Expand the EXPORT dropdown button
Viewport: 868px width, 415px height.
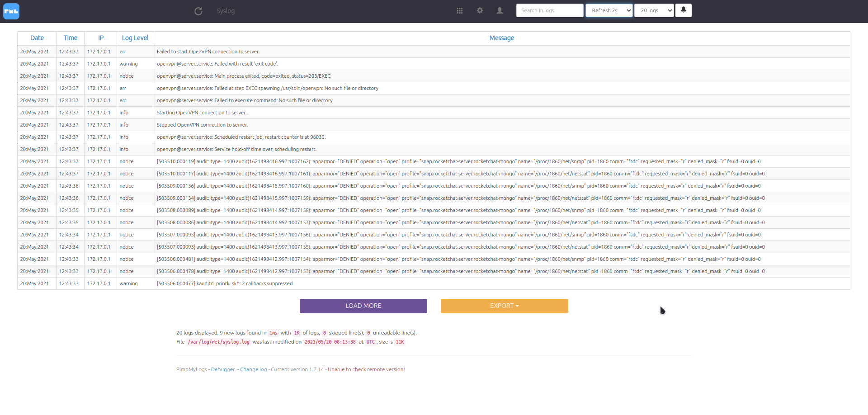tap(505, 306)
